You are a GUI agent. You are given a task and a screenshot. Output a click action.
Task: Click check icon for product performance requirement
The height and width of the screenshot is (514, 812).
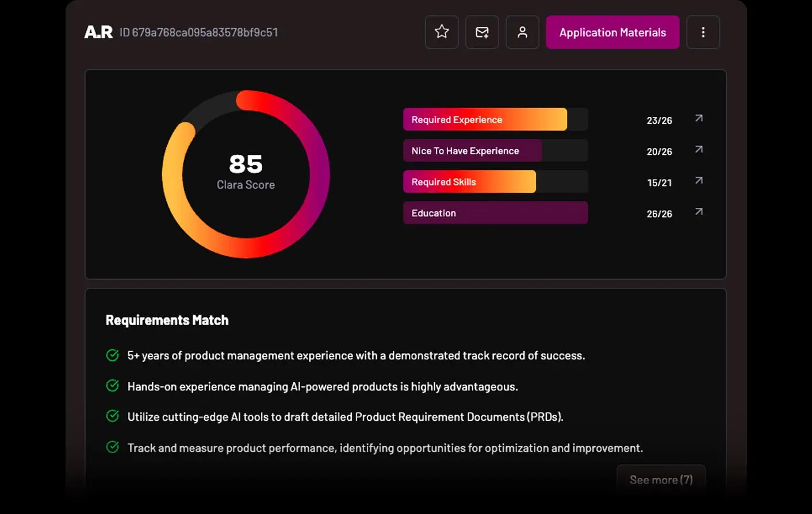point(113,447)
